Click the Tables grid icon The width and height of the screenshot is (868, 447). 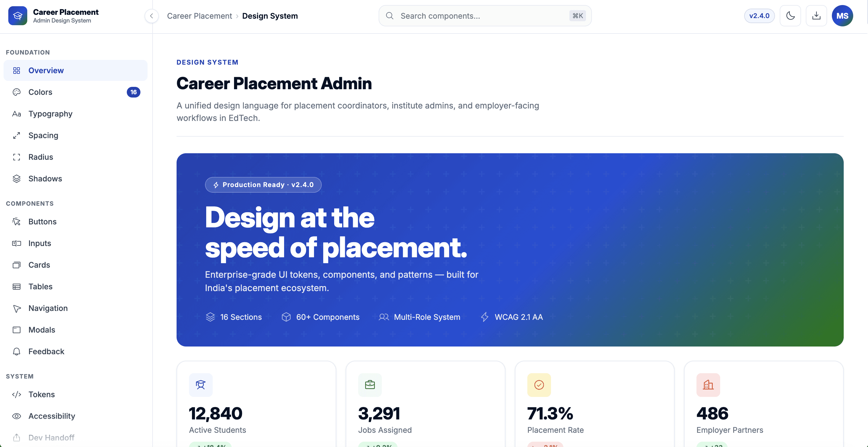click(17, 286)
